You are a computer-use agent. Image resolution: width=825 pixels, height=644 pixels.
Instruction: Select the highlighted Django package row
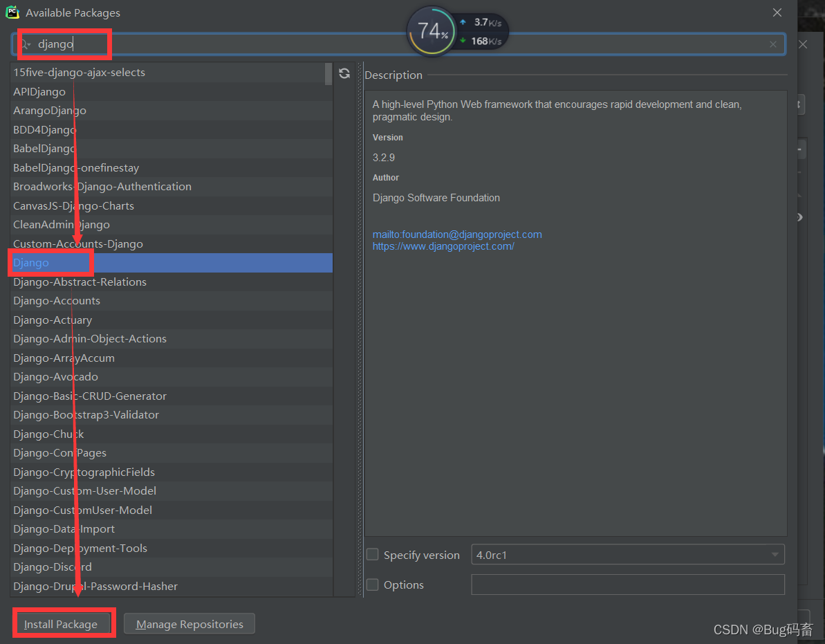point(171,263)
